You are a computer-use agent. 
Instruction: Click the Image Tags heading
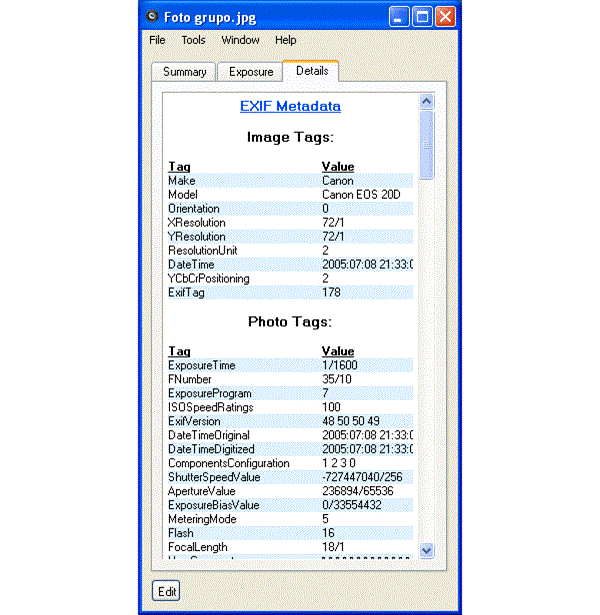[290, 137]
